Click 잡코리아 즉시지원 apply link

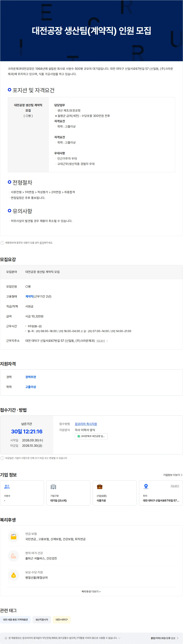click(86, 424)
